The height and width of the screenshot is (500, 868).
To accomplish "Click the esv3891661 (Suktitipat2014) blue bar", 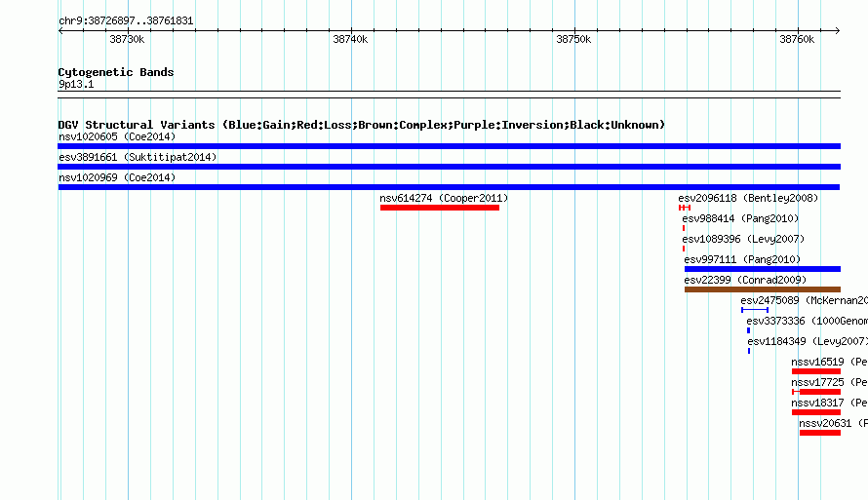I will (x=449, y=167).
